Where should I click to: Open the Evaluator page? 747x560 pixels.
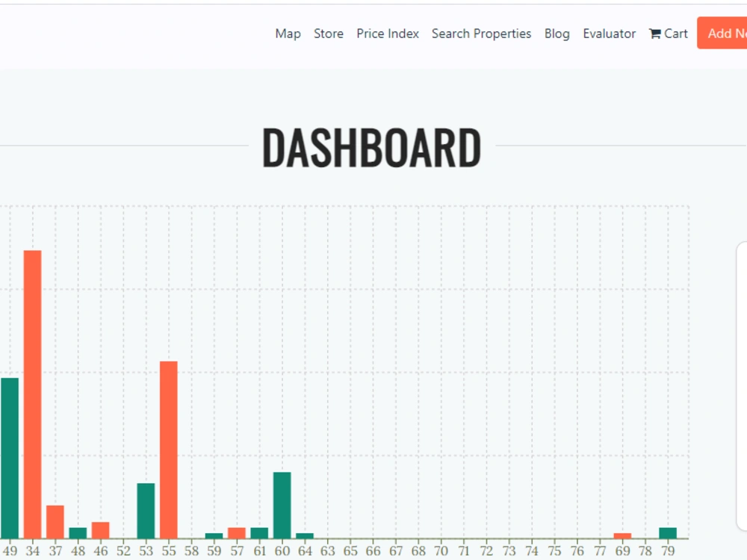(x=610, y=34)
